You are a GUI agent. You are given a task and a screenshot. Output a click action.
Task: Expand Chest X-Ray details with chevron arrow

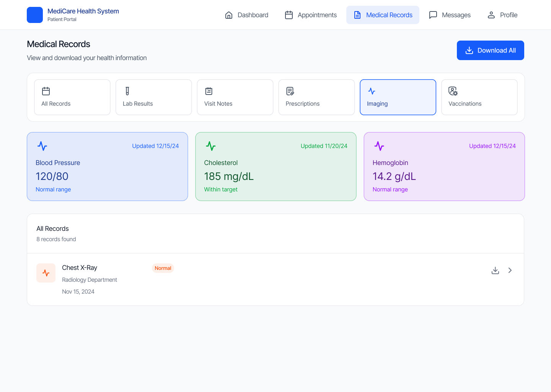pyautogui.click(x=510, y=270)
